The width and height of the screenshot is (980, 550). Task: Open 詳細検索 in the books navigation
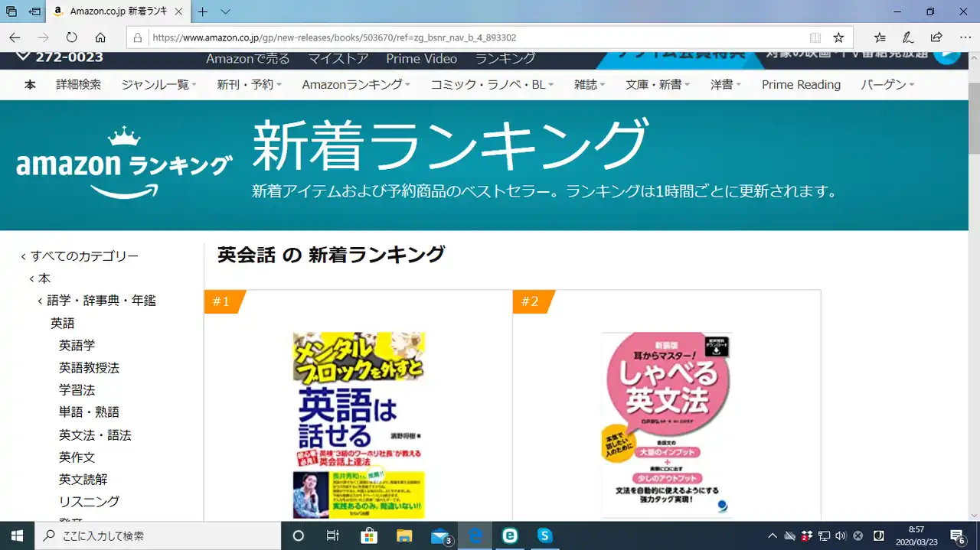(78, 85)
